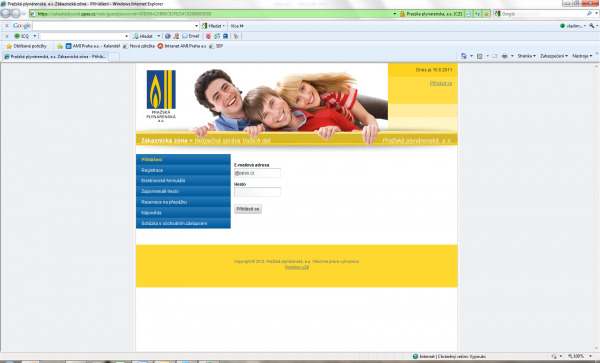Viewport: 600px width, 363px height.
Task: Go back with the browser Back arrow
Action: point(5,14)
